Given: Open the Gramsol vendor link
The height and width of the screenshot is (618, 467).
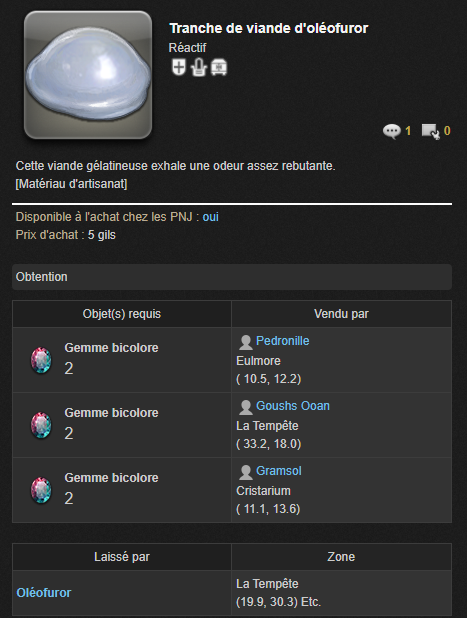Looking at the screenshot, I should [x=279, y=471].
